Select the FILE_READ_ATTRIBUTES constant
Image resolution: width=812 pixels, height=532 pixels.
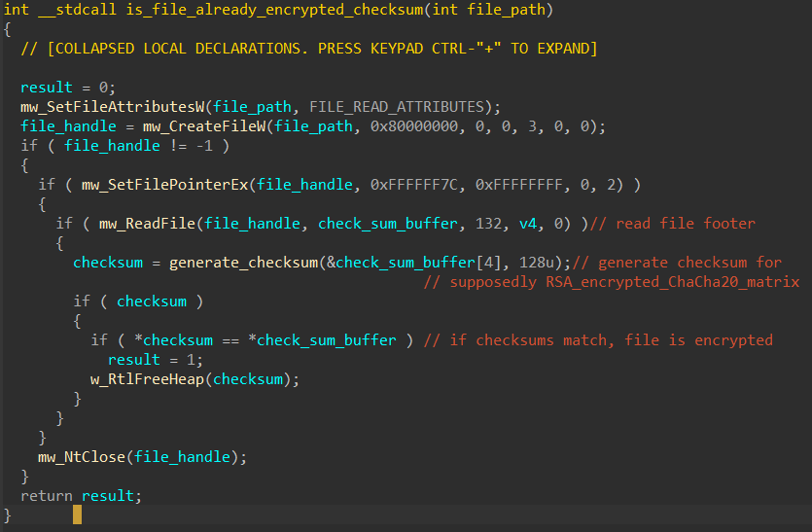(396, 107)
